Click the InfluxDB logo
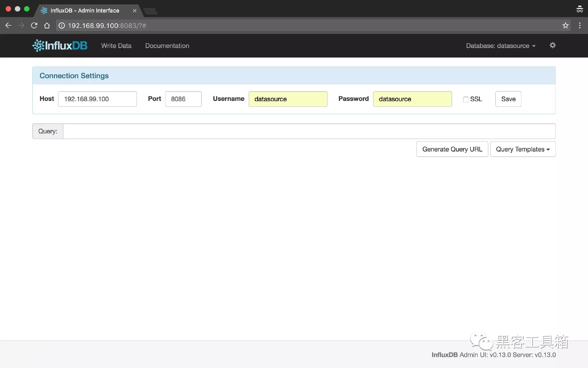Viewport: 588px width, 368px height. tap(60, 45)
